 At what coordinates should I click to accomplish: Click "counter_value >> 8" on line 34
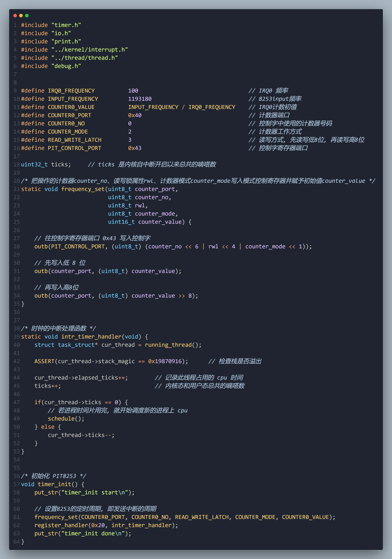click(x=162, y=296)
